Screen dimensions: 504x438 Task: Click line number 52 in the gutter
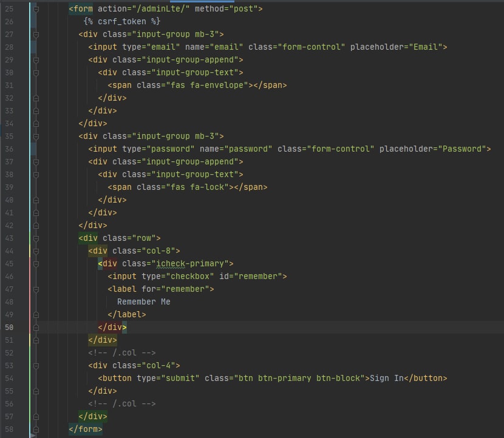coord(9,353)
